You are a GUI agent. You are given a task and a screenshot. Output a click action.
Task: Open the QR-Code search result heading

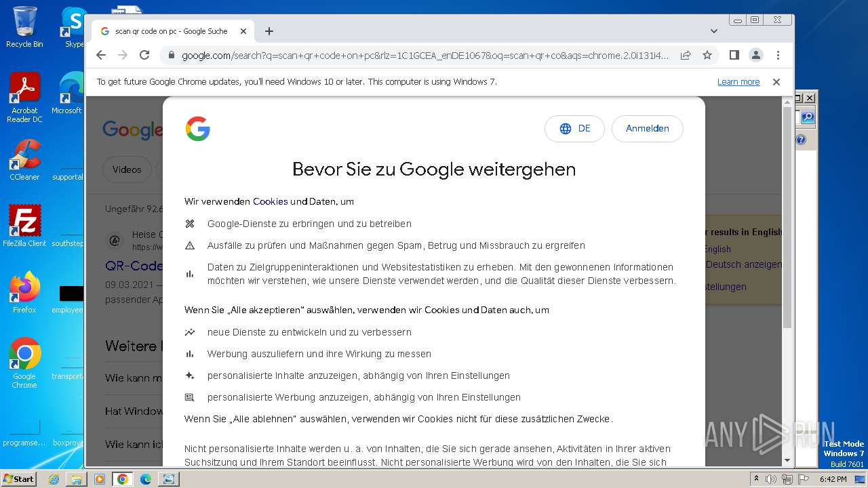(134, 265)
